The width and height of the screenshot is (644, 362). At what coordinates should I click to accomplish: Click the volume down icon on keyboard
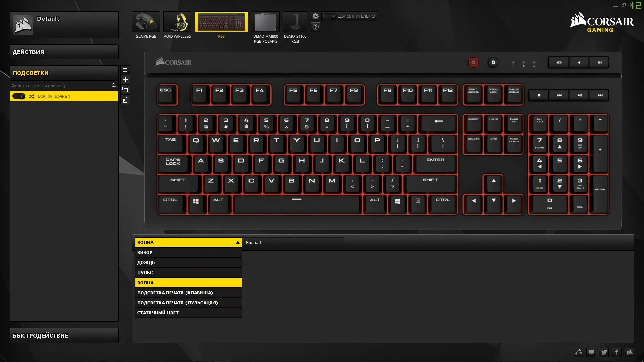(x=579, y=62)
